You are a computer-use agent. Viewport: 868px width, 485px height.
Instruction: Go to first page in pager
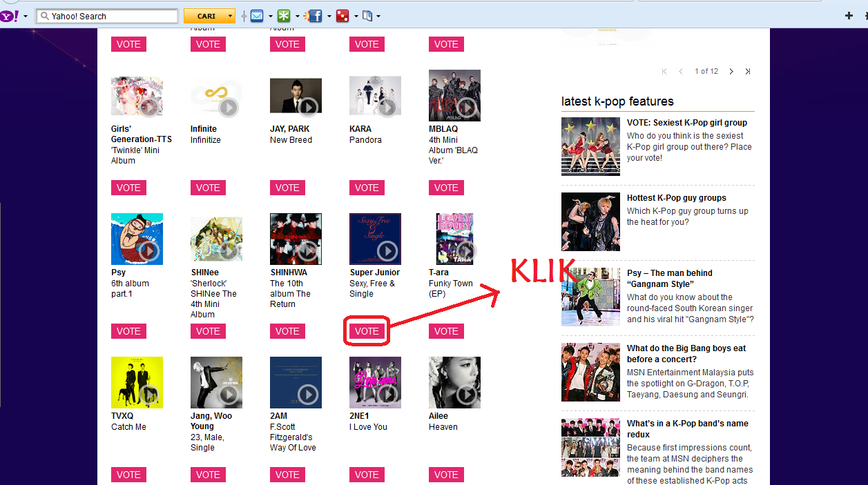664,71
